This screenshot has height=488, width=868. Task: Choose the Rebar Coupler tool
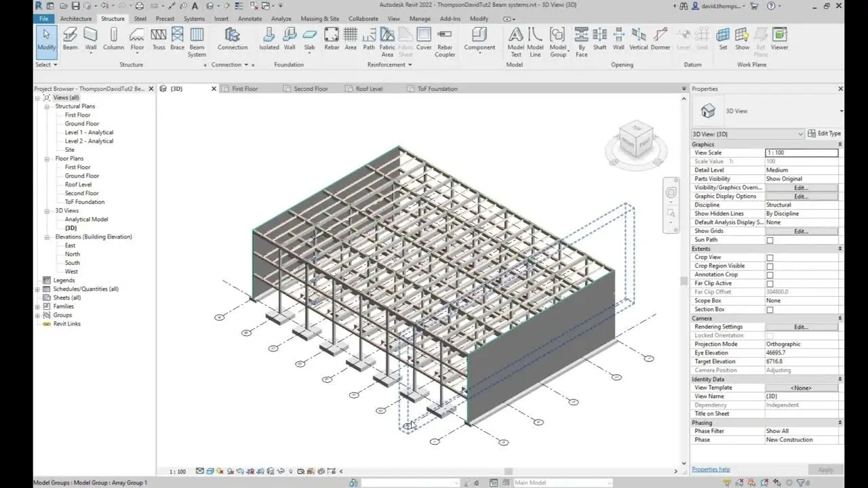pos(445,42)
